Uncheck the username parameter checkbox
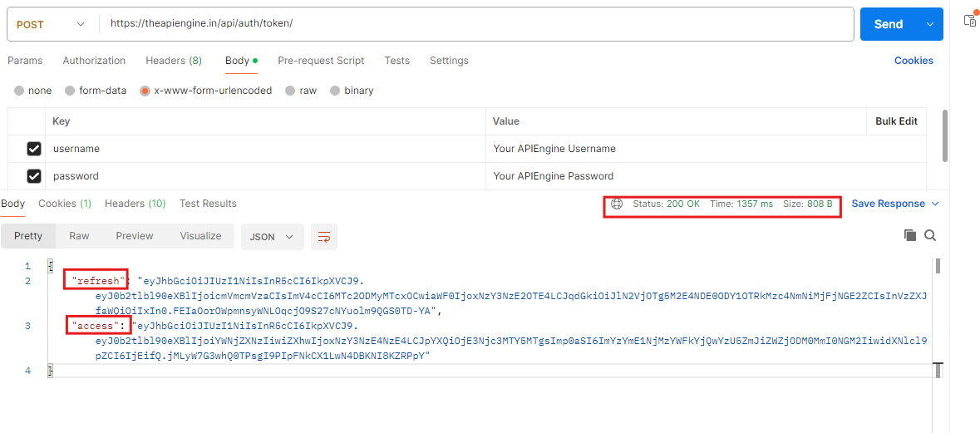Viewport: 980px width, 433px height. click(x=34, y=149)
